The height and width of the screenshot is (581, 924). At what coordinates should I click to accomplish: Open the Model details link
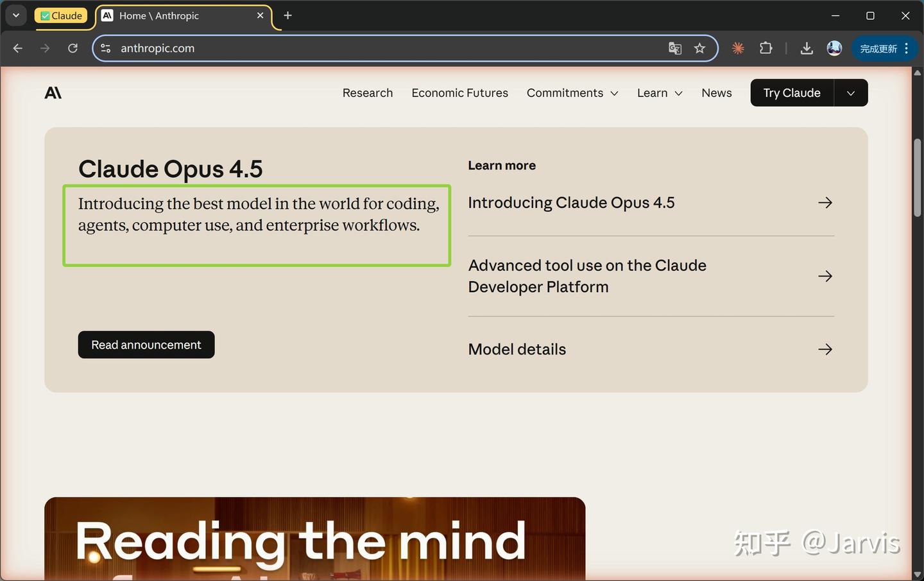pyautogui.click(x=651, y=349)
